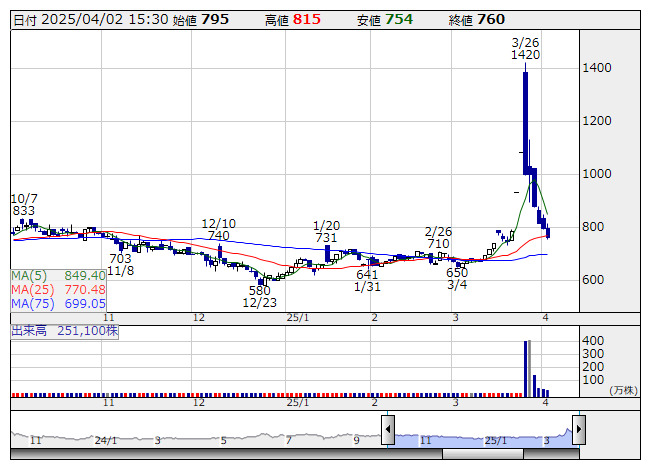This screenshot has width=653, height=470.
Task: Click the tallest volume bar in late March
Action: (x=525, y=368)
